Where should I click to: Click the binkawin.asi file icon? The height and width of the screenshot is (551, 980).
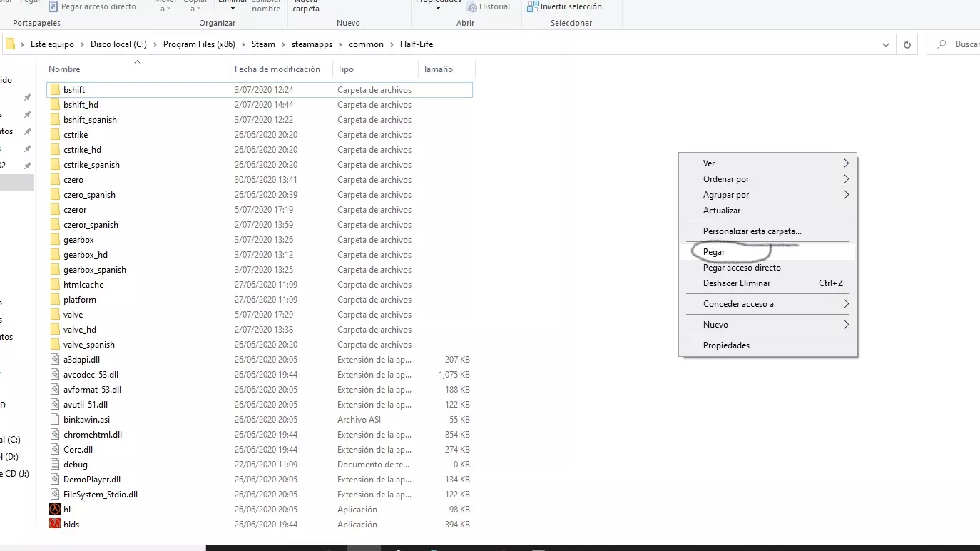click(56, 420)
